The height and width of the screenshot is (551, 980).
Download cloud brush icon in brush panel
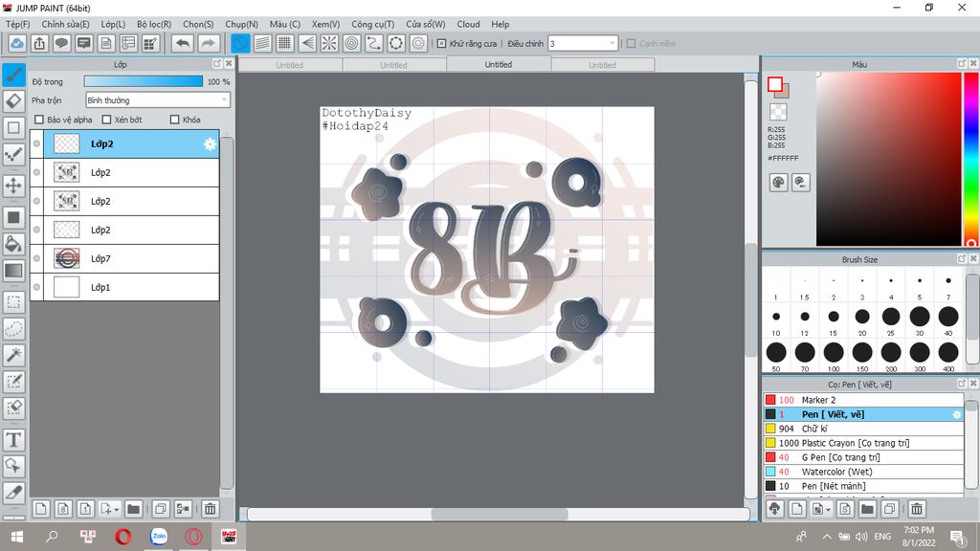tap(775, 509)
